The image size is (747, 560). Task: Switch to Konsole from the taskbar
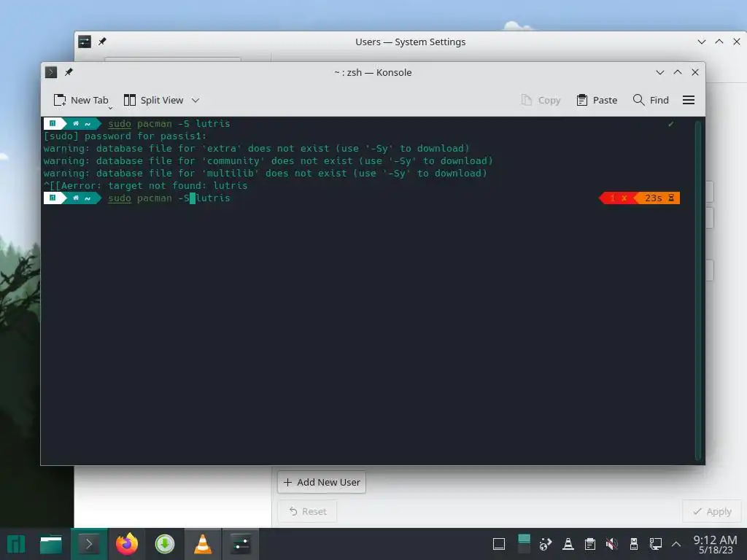click(x=88, y=544)
